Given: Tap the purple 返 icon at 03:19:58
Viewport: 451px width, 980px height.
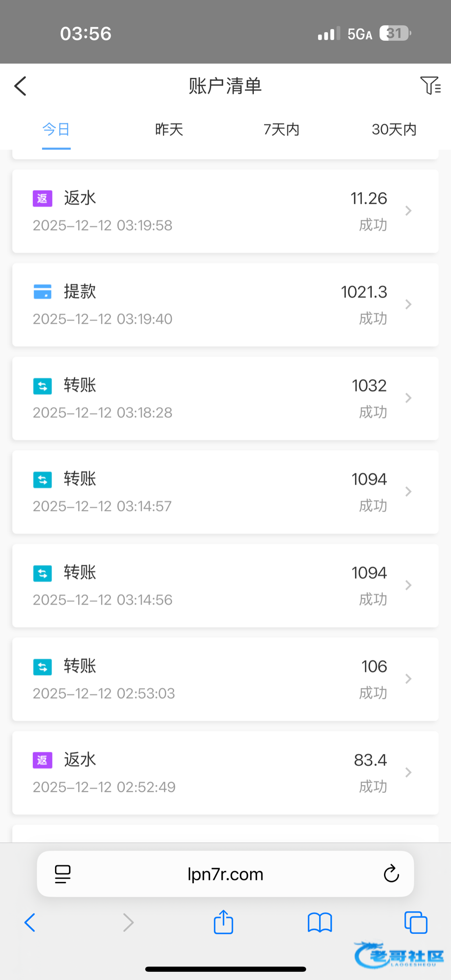Looking at the screenshot, I should [x=42, y=198].
